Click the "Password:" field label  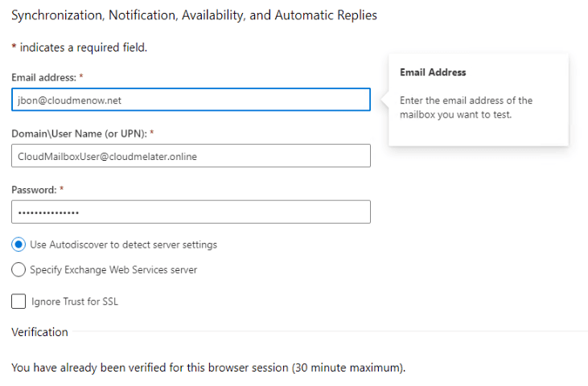point(34,189)
